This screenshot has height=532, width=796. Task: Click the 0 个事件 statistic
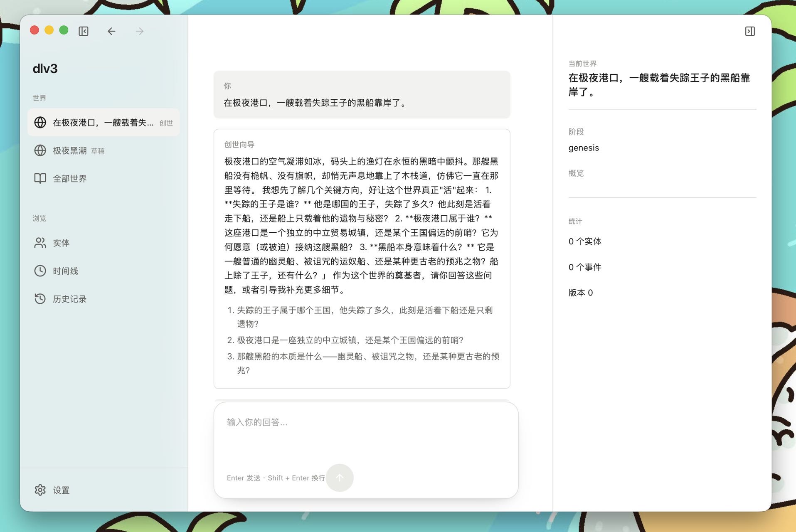tap(585, 267)
